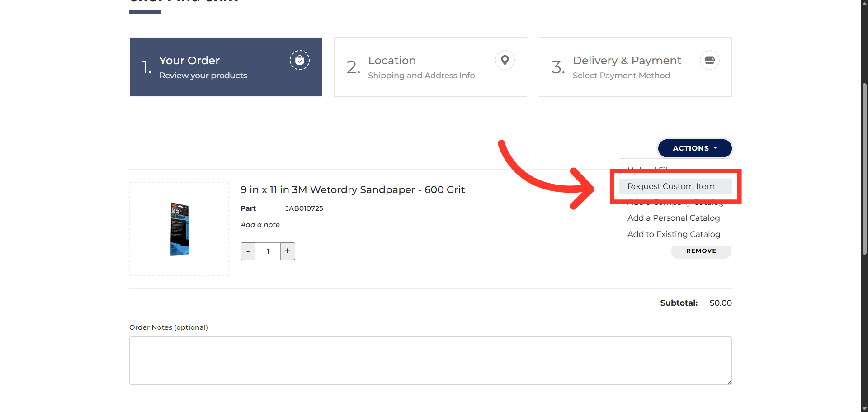The width and height of the screenshot is (868, 412).
Task: Click the page vertical scrollbar thumb
Action: [x=864, y=170]
